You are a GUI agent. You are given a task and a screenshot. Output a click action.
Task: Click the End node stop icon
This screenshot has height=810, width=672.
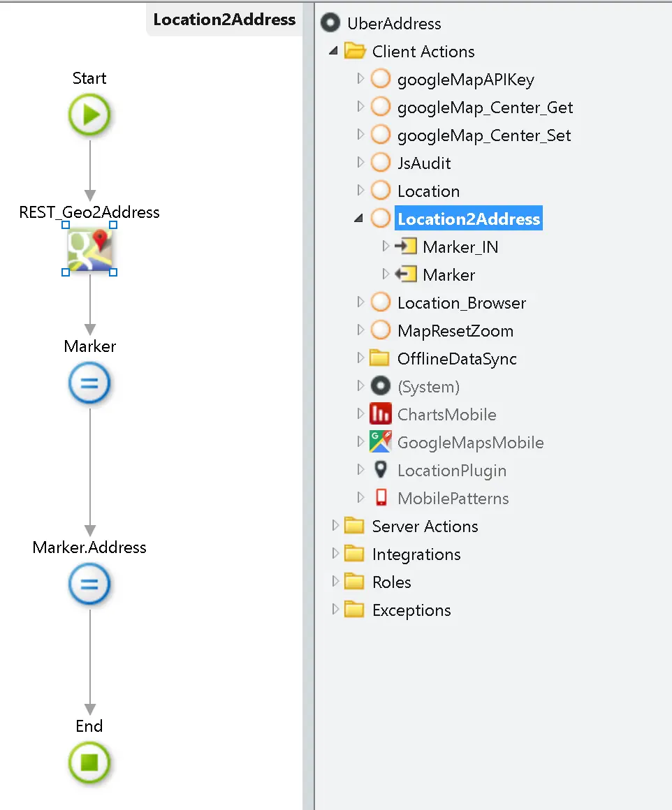pyautogui.click(x=89, y=763)
